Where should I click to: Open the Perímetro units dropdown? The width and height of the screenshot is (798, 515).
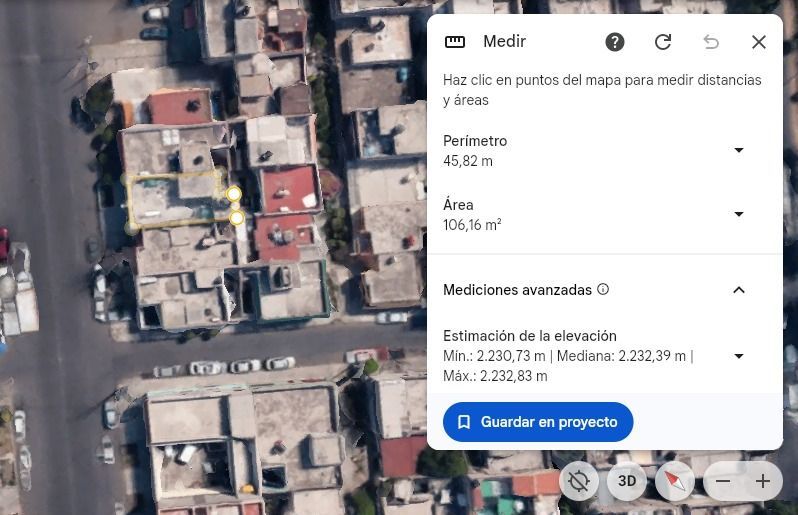(x=739, y=150)
